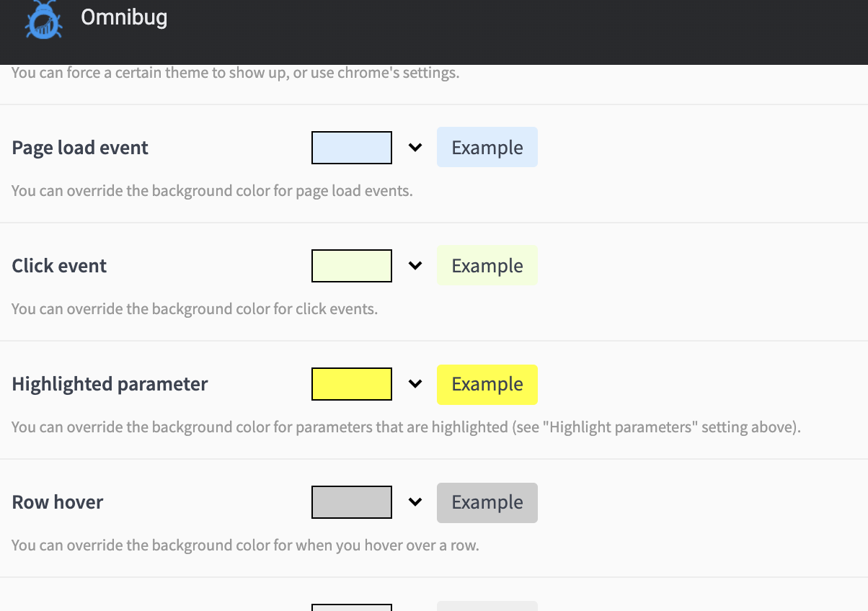Click the Omnibug beetle logo icon
Image resolution: width=868 pixels, height=611 pixels.
pos(43,19)
